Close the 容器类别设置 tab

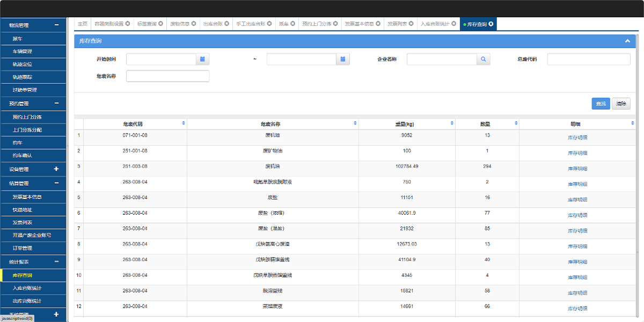coord(127,24)
